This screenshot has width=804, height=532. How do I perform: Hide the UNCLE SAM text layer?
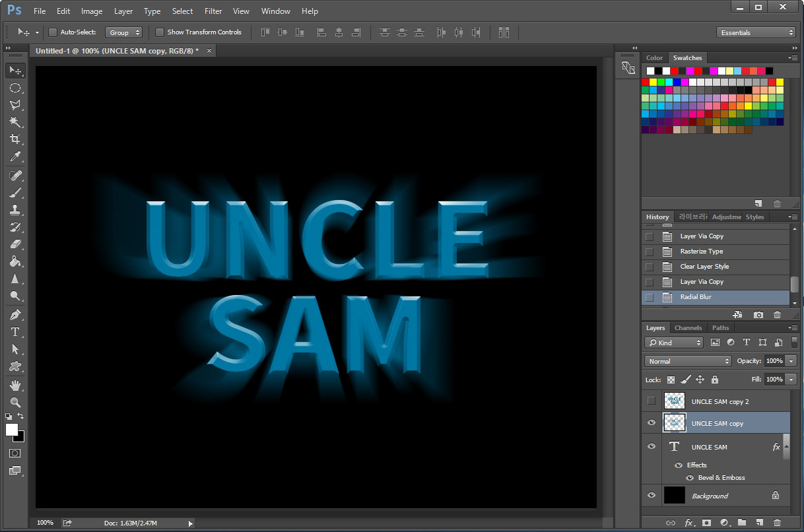652,447
